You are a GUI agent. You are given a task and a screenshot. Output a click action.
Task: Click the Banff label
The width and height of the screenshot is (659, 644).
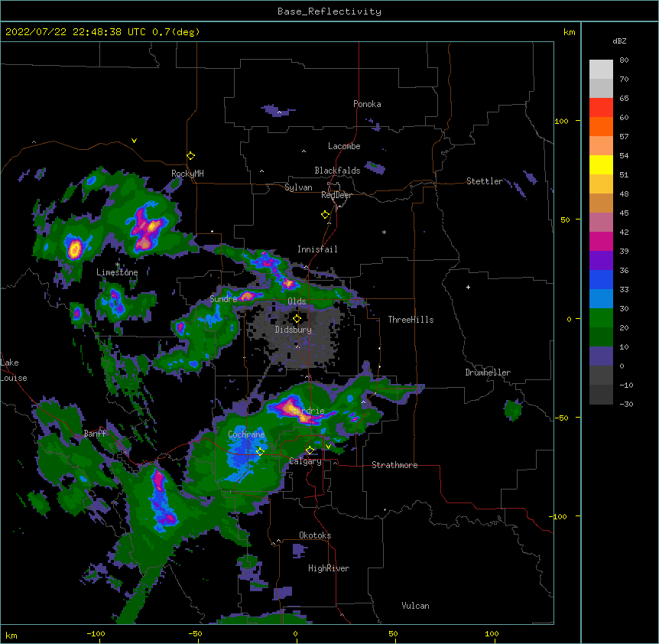pyautogui.click(x=95, y=434)
